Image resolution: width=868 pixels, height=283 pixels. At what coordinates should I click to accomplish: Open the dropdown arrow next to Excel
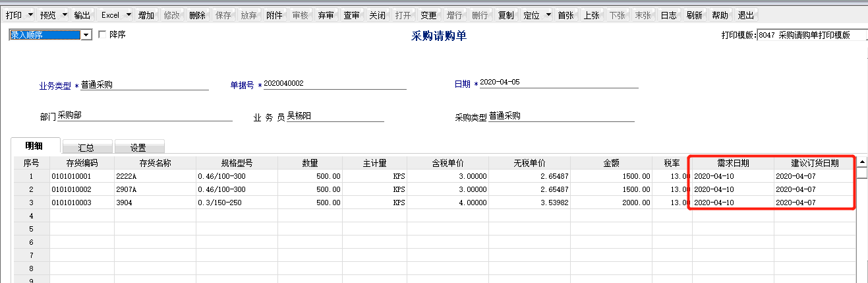point(129,15)
